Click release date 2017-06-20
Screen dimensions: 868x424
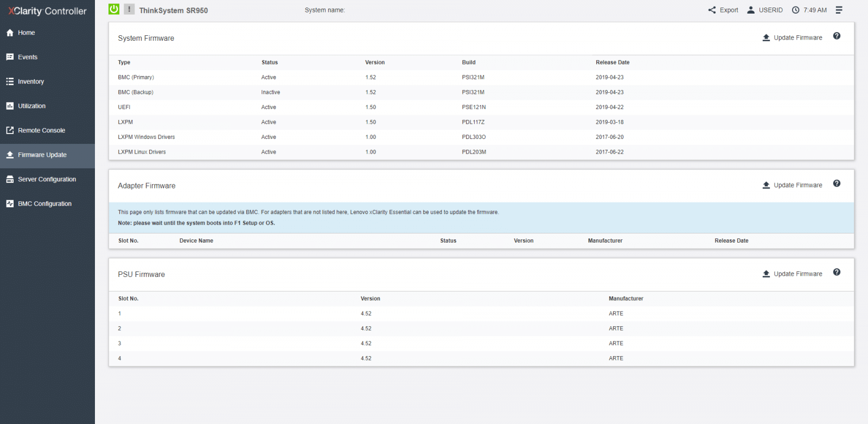(609, 137)
